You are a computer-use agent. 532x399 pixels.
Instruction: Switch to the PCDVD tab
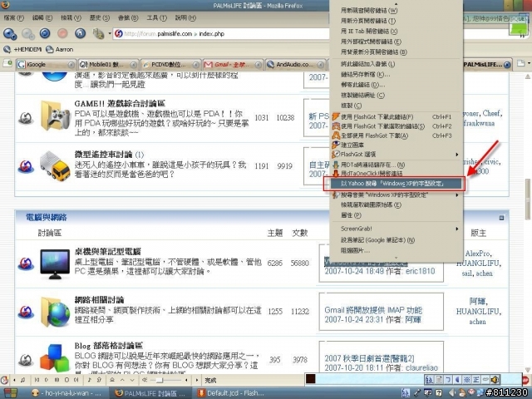tap(170, 65)
